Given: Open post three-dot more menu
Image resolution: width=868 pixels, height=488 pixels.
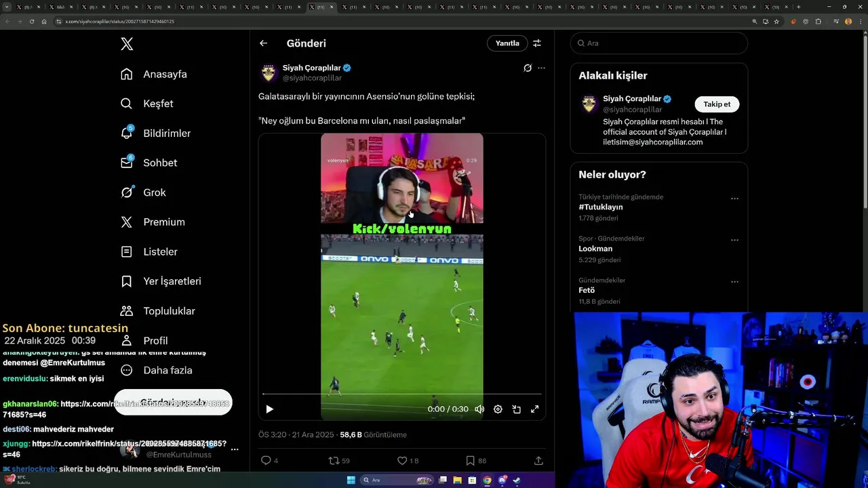Looking at the screenshot, I should tap(541, 68).
